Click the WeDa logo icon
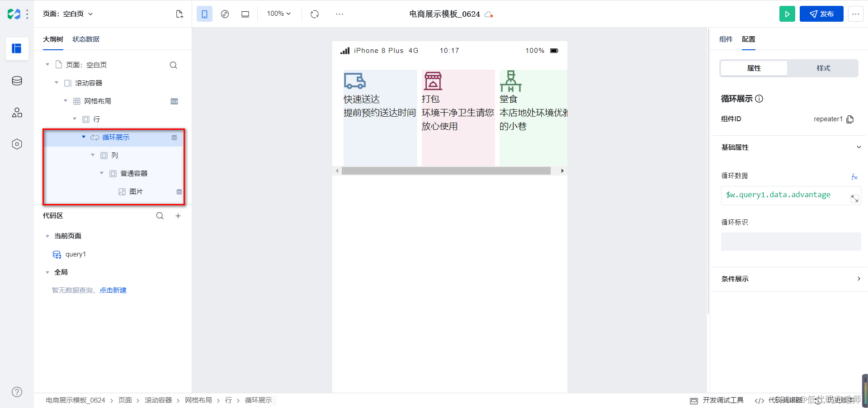 [14, 14]
